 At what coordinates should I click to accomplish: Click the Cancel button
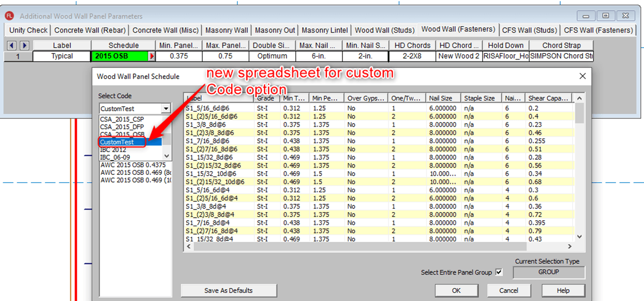pyautogui.click(x=509, y=291)
